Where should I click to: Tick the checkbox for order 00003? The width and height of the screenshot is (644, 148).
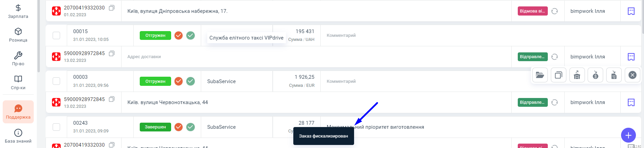[x=56, y=81]
